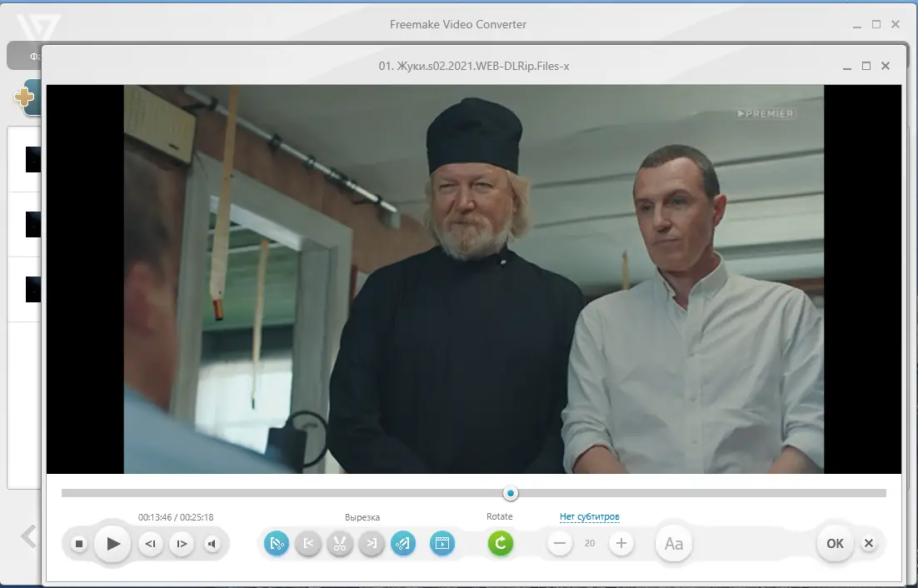Play the video
The image size is (918, 588).
tap(112, 544)
